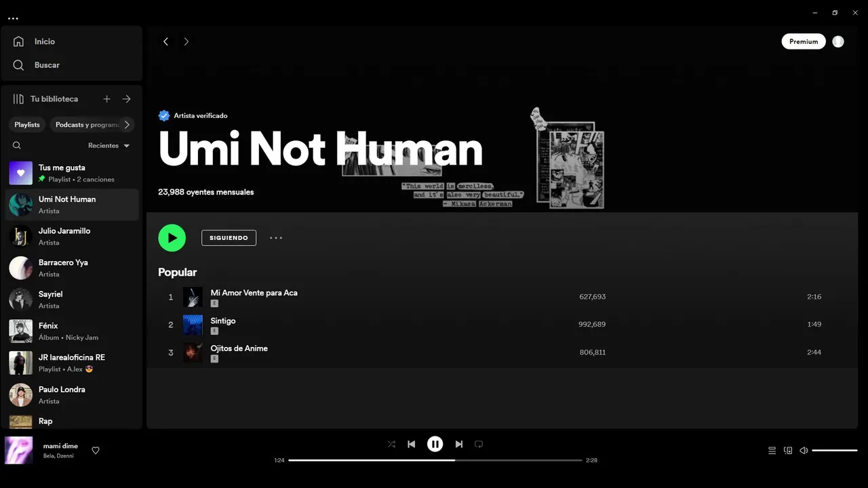Open Paulo Londra artist
This screenshot has width=868, height=488.
point(72,394)
